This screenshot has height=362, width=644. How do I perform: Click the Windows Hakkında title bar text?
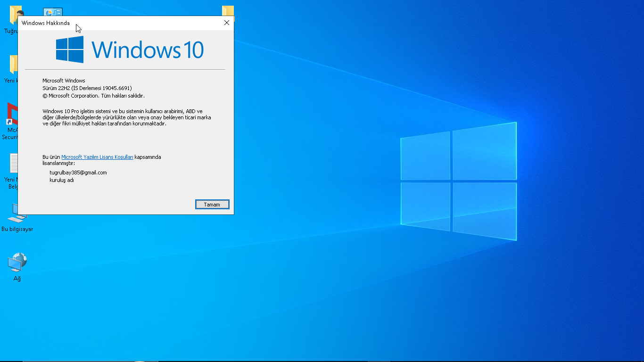click(x=46, y=23)
